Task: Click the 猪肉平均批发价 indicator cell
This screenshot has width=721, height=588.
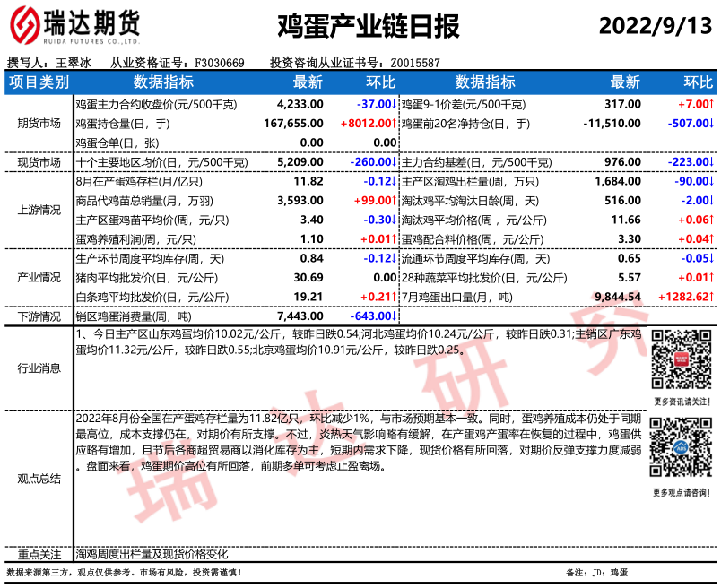Action: point(137,278)
